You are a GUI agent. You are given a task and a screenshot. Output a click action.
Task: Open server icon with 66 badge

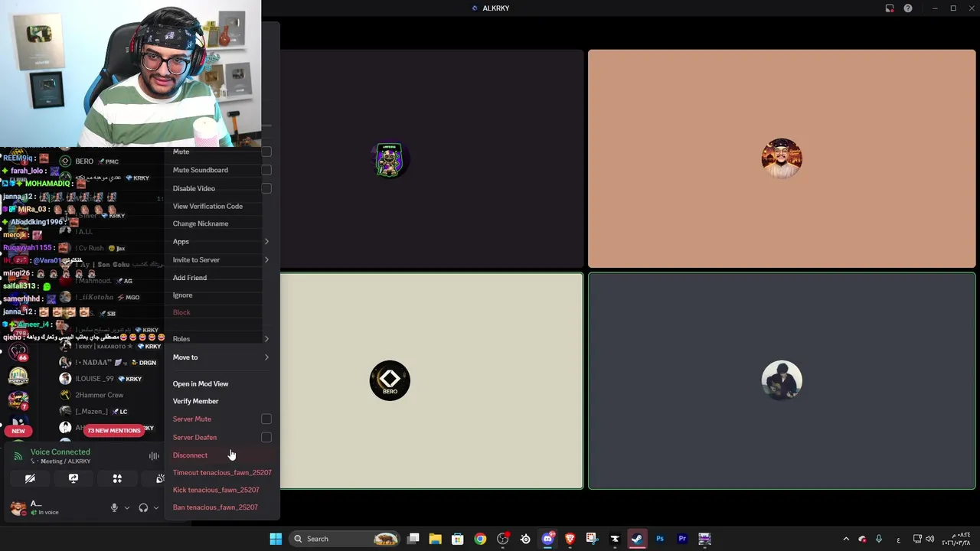(18, 352)
